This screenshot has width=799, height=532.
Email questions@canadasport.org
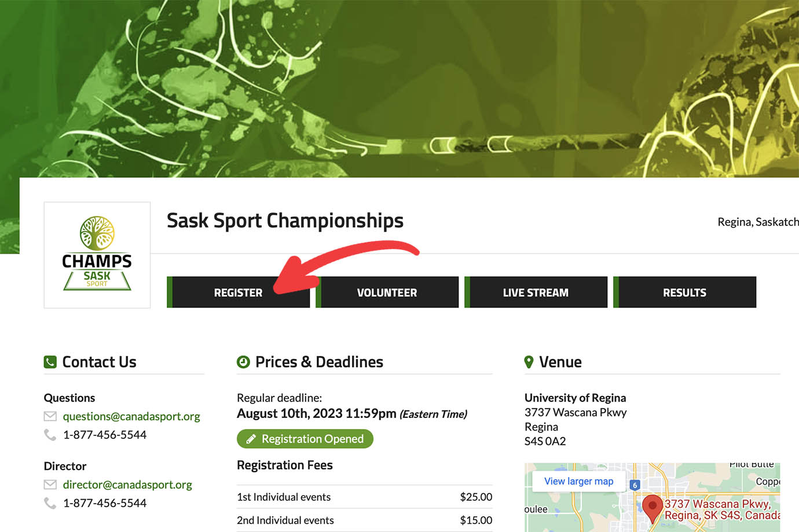[x=131, y=416]
